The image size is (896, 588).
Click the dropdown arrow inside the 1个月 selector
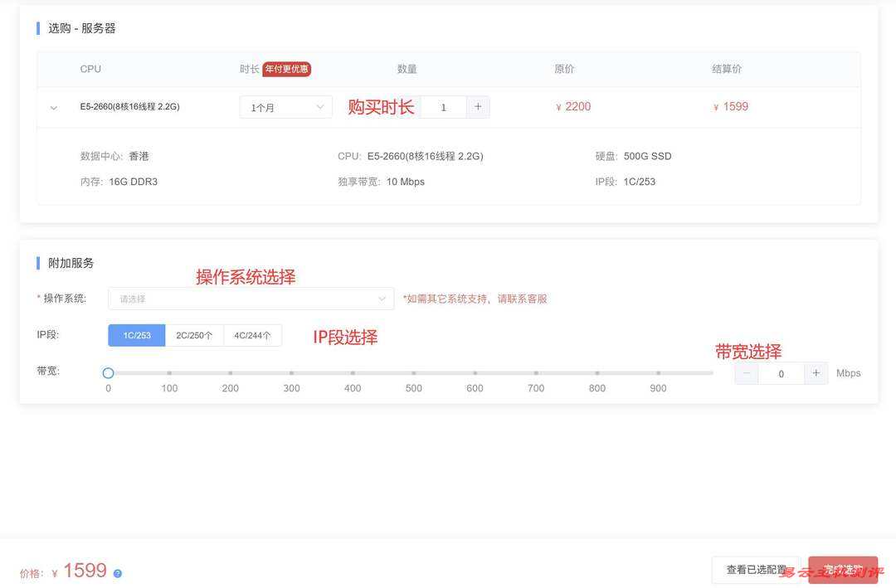pyautogui.click(x=320, y=106)
